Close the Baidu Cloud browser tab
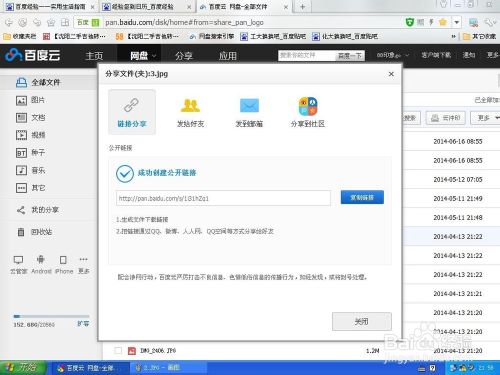Viewport: 500px width, 375px height. pos(286,7)
